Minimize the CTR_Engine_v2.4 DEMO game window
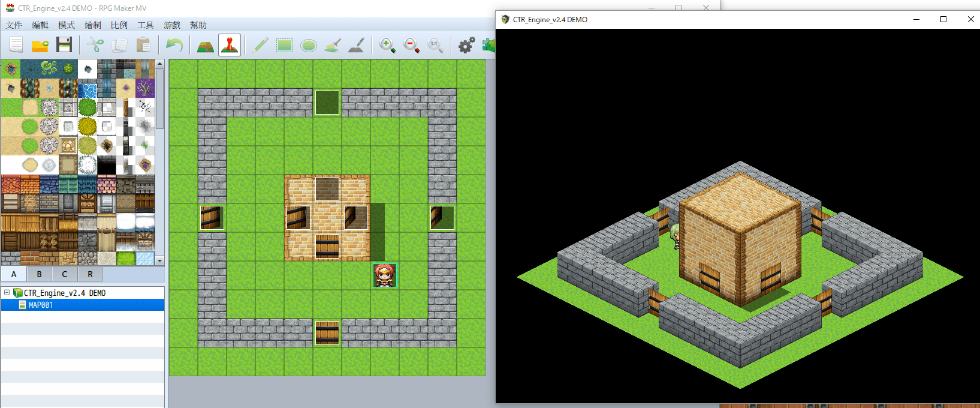The width and height of the screenshot is (980, 408). [x=916, y=19]
